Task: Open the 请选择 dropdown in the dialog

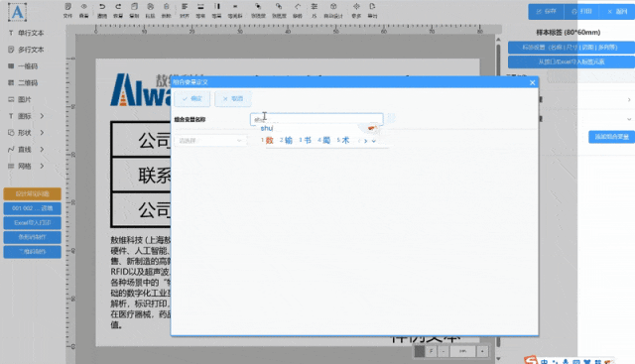Action: (x=210, y=141)
